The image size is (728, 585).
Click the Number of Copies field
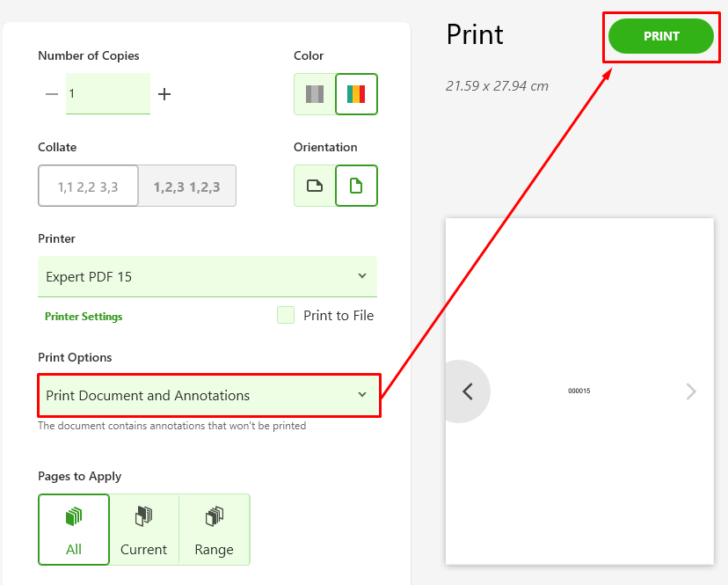pyautogui.click(x=108, y=93)
